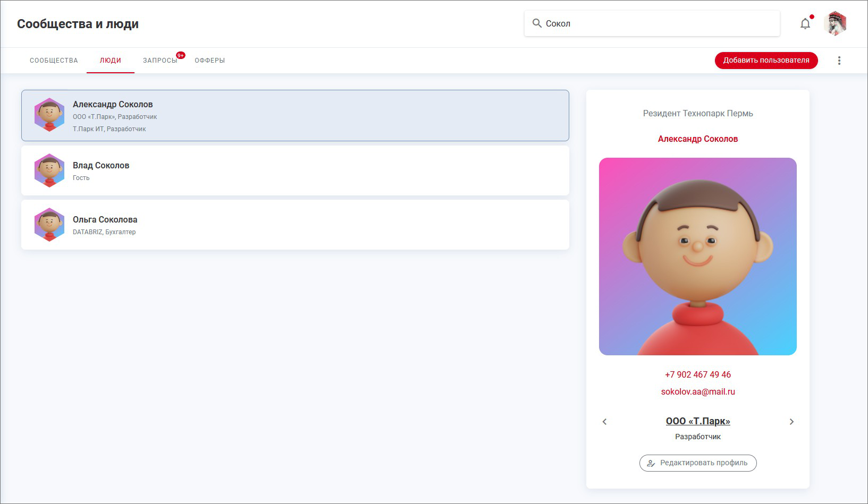Click the notification bell icon
Image resolution: width=868 pixels, height=504 pixels.
click(805, 24)
